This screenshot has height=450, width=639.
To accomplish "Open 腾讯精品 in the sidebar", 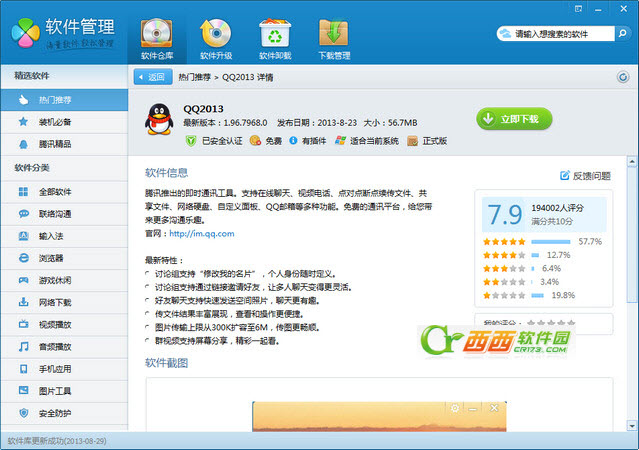I will (64, 144).
